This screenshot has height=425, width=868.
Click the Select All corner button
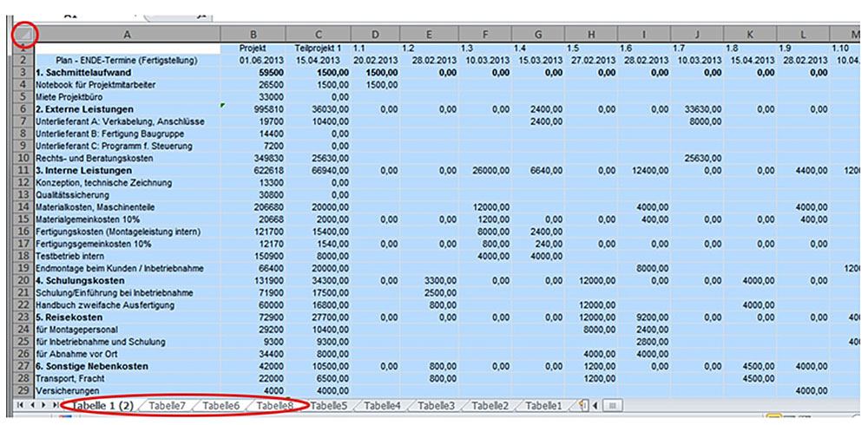point(24,34)
